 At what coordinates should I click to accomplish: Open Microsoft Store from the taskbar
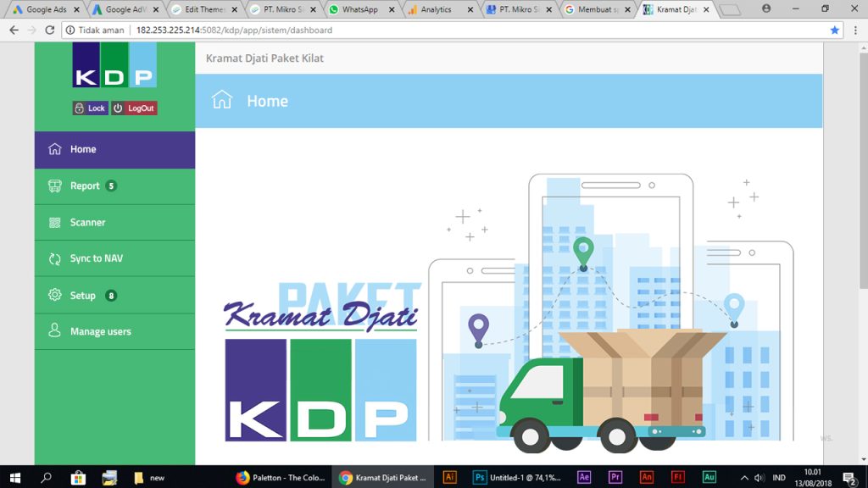click(x=78, y=477)
